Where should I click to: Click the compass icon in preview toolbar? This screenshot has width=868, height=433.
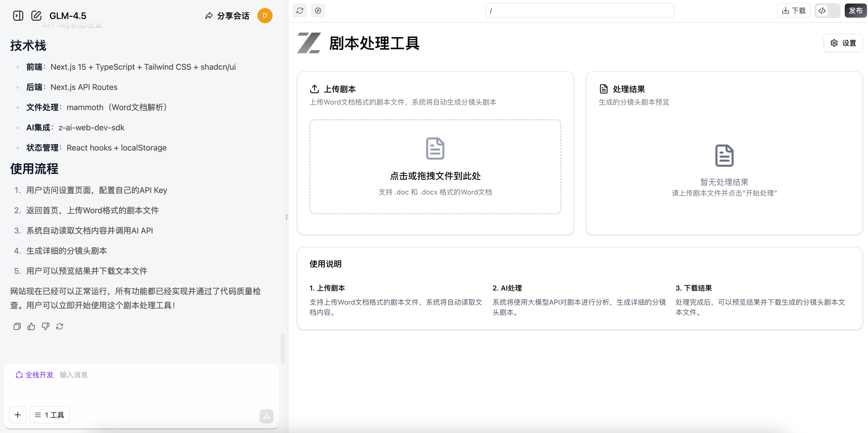[318, 11]
